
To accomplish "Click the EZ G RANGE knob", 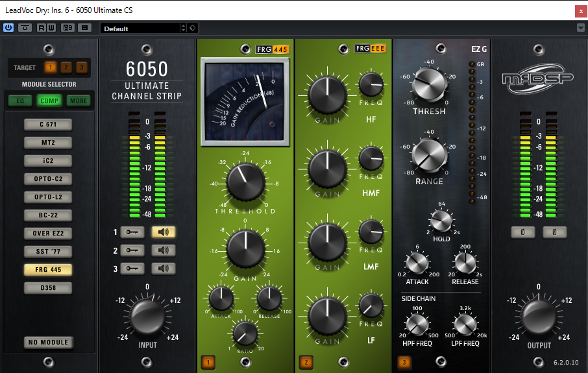I will click(430, 155).
